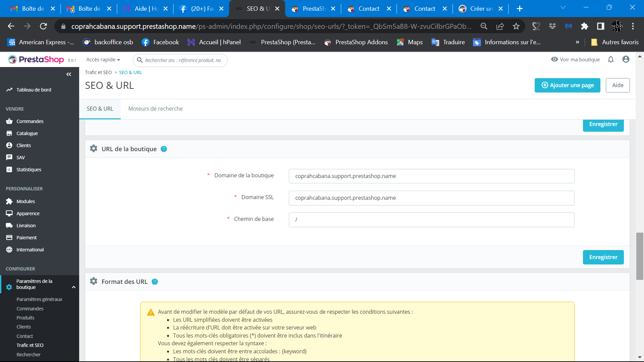Screen dimensions: 644x362
Task: Click the Format des URL help icon
Action: tap(155, 282)
